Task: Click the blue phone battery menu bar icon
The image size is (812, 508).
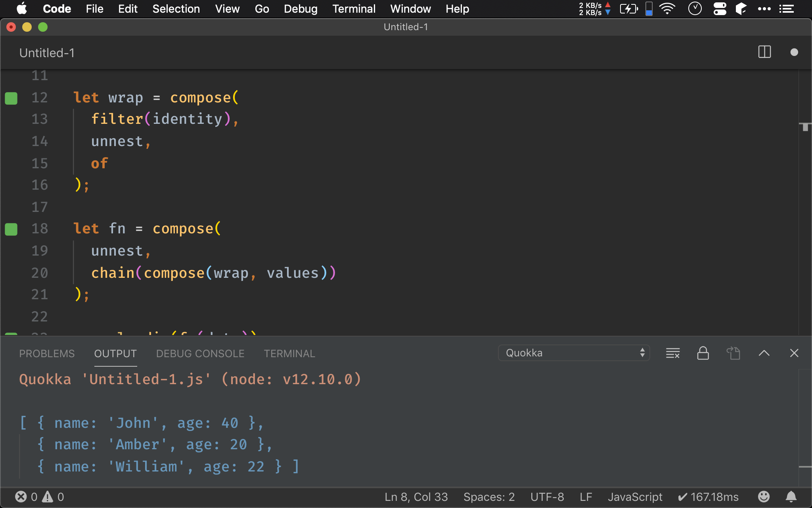Action: coord(649,9)
